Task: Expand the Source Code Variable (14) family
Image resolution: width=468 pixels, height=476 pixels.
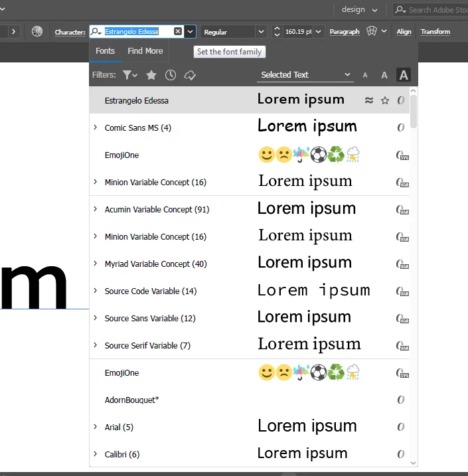Action: 96,291
